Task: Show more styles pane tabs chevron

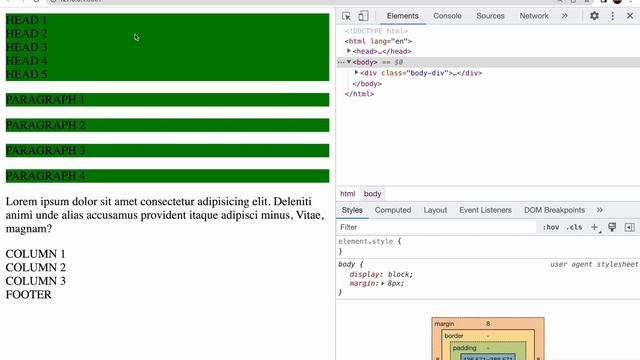Action: 600,210
